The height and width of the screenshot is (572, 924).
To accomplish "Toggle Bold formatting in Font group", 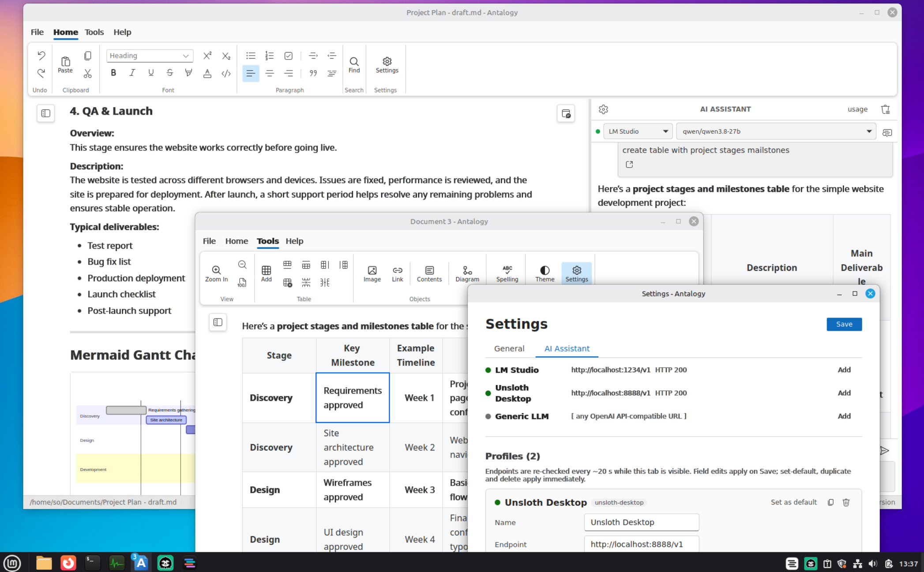I will [x=113, y=73].
